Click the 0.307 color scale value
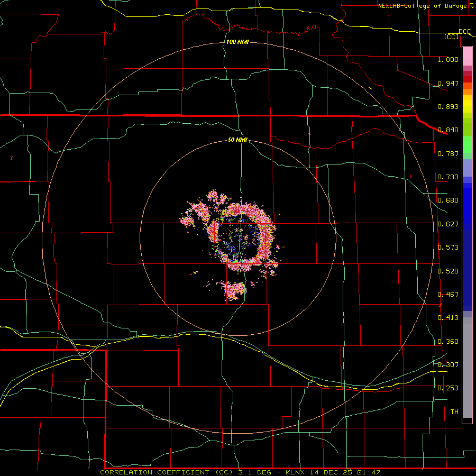Screen dimensions: 476x476 pos(448,364)
